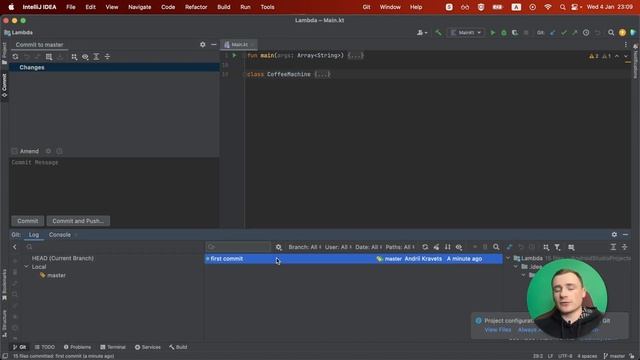Click Cherry-pick icon in Git log toolbar
Image resolution: width=640 pixels, height=360 pixels.
point(436,247)
